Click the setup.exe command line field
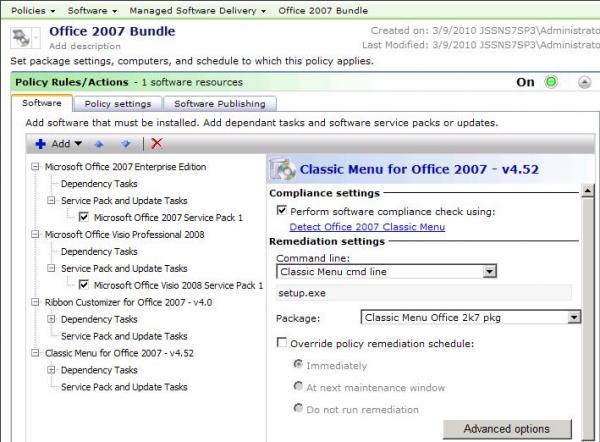600x442 pixels. (x=424, y=293)
